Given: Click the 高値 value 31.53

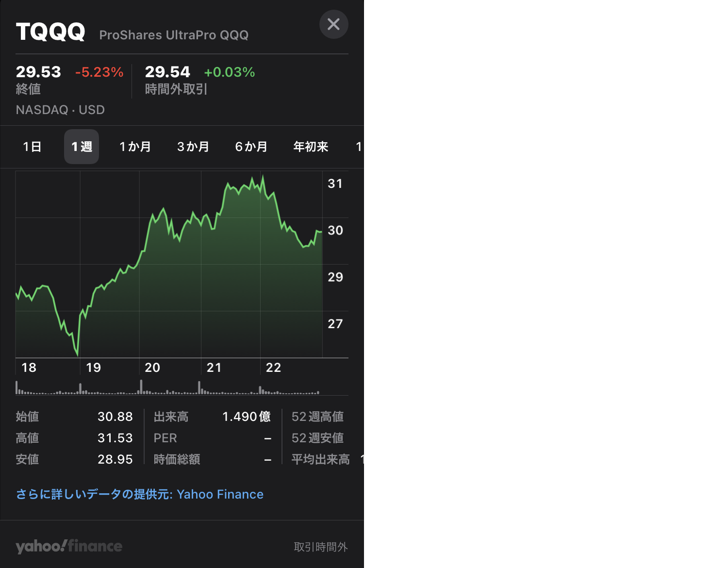Looking at the screenshot, I should pyautogui.click(x=115, y=438).
